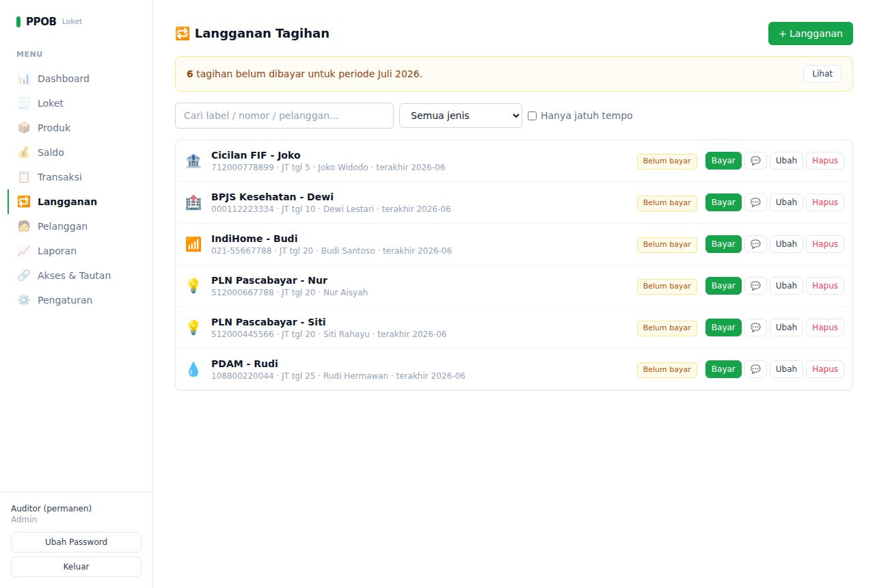Click the Saldo money bag icon
This screenshot has height=588, width=875.
[24, 152]
